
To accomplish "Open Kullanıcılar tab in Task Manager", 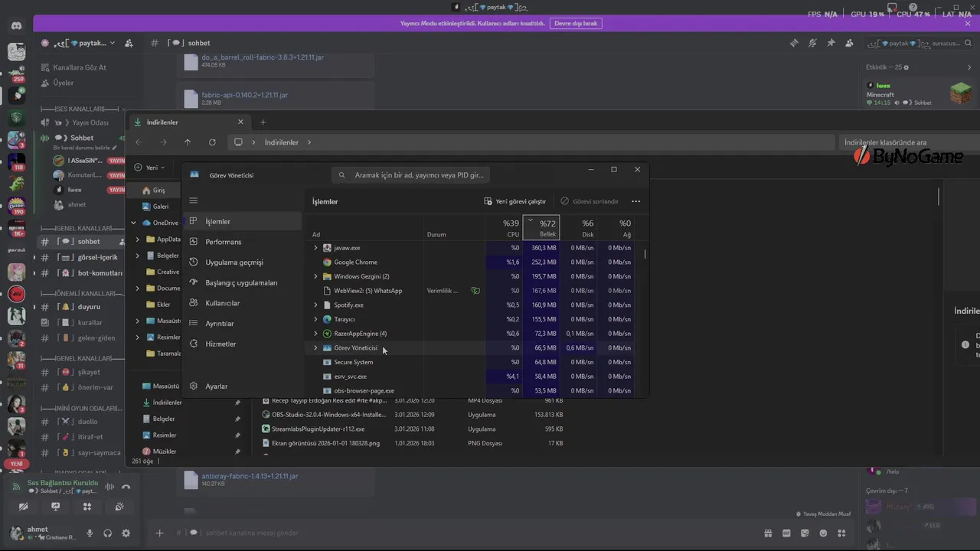I will (x=242, y=303).
